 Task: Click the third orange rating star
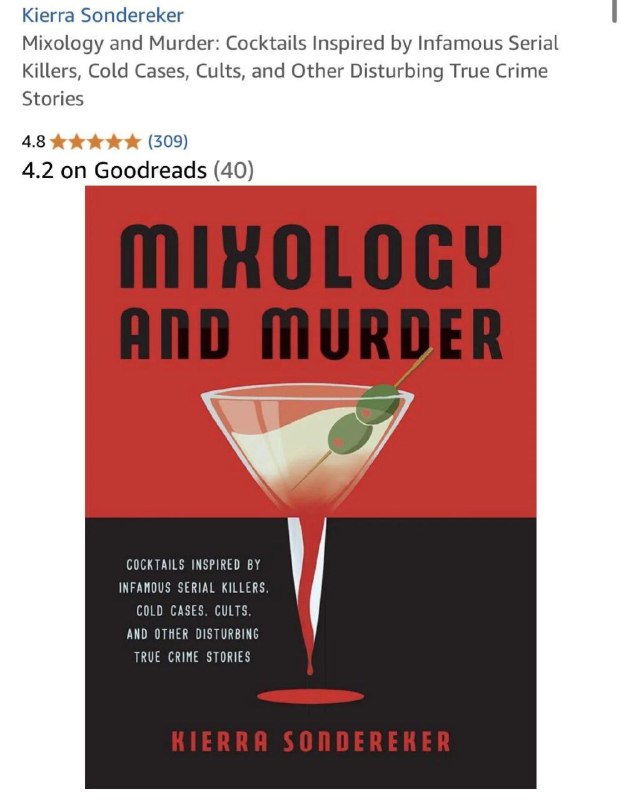(95, 141)
